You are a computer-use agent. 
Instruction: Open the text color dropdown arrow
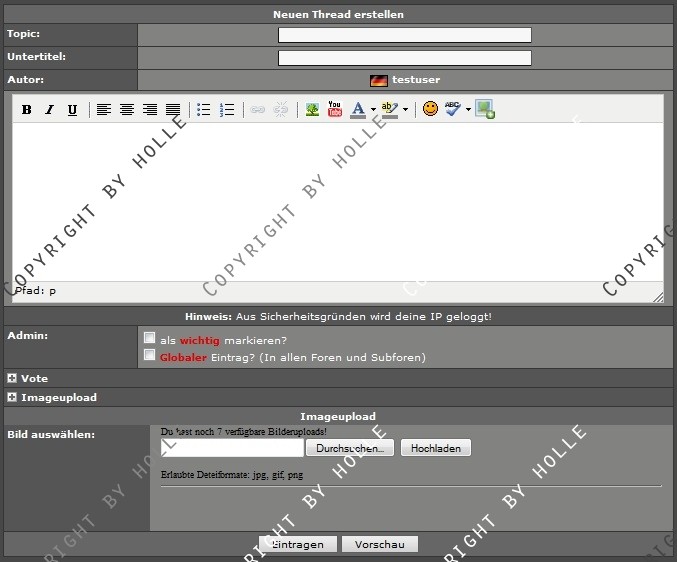[373, 110]
